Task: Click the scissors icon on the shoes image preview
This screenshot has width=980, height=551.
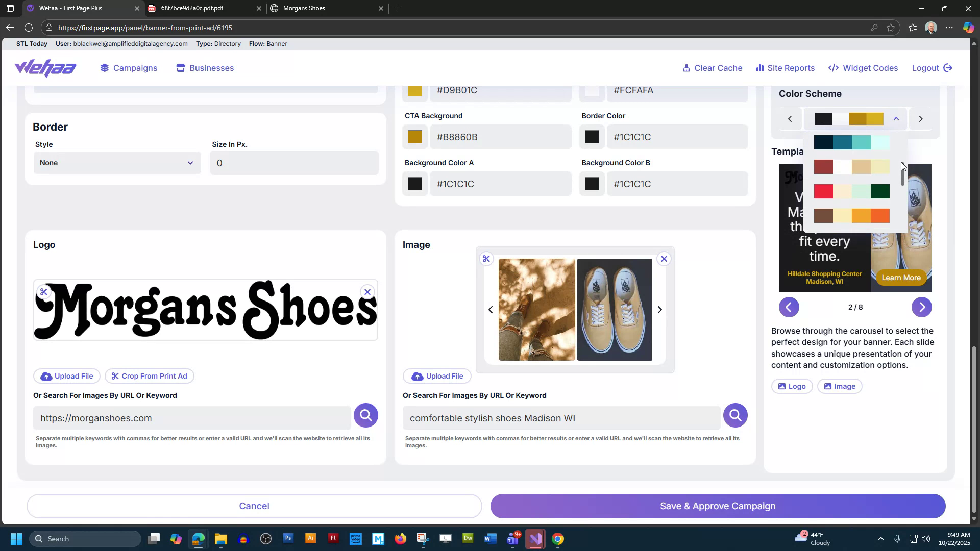Action: pyautogui.click(x=486, y=259)
